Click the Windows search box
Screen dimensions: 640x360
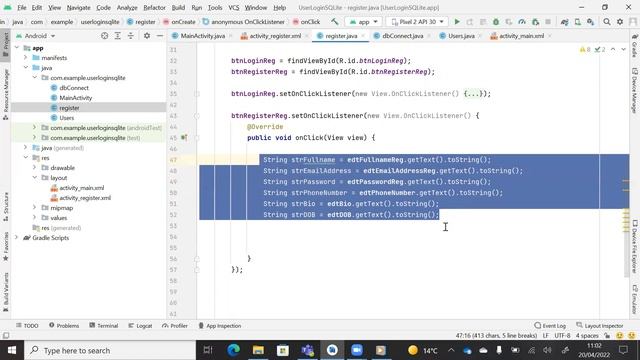(110, 350)
